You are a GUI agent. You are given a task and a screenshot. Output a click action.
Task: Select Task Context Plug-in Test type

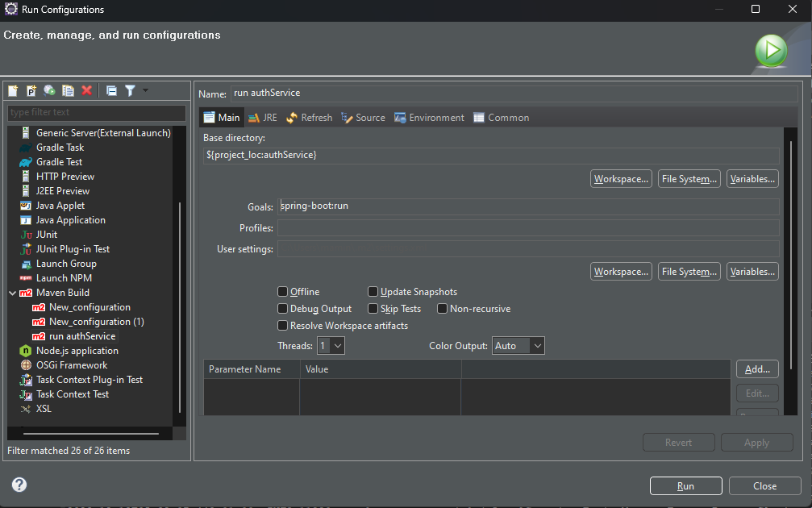click(89, 380)
